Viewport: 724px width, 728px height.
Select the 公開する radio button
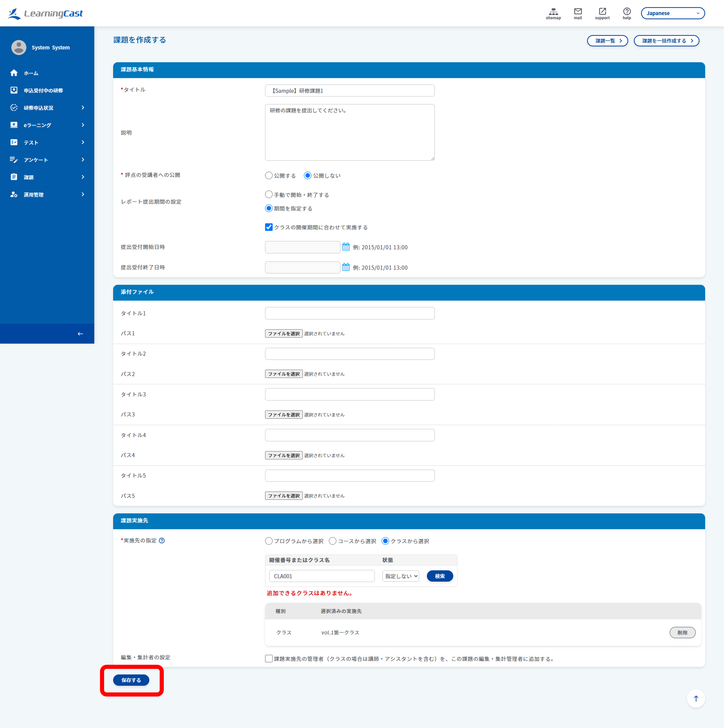pyautogui.click(x=268, y=175)
